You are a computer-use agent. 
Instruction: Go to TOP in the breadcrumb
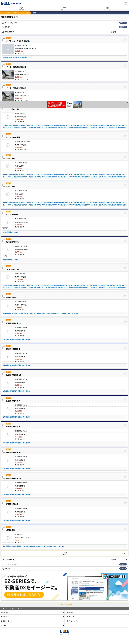[x=2, y=13]
